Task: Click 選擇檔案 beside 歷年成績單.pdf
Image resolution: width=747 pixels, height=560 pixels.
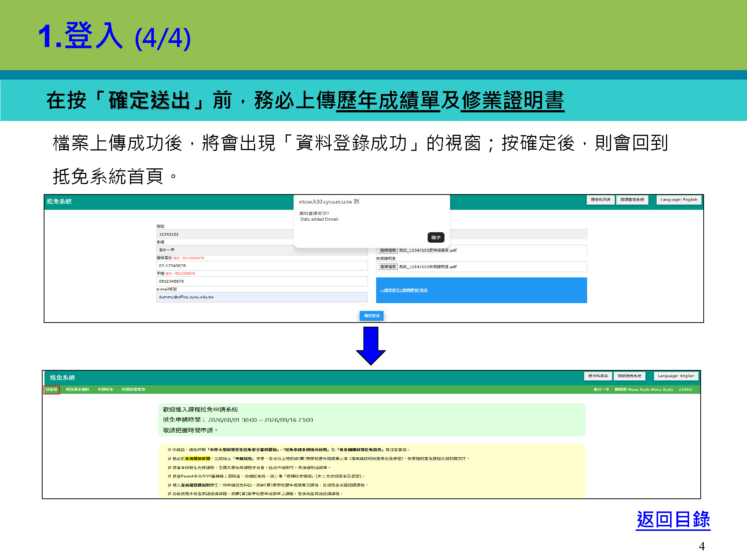Action: click(388, 251)
